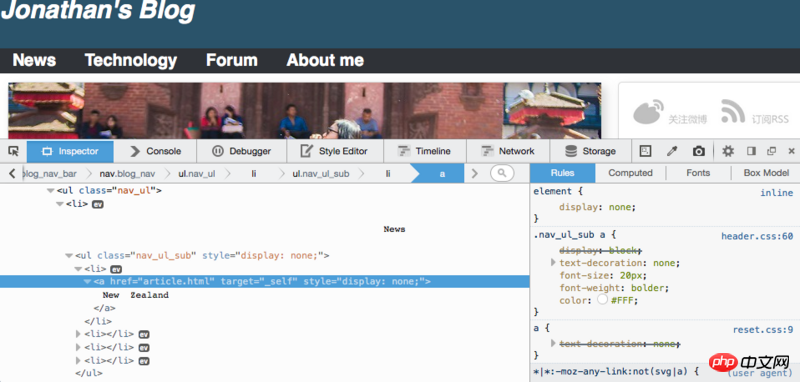800x382 pixels.
Task: Collapse the li node inside nav_ul_sub
Action: pyautogui.click(x=78, y=269)
